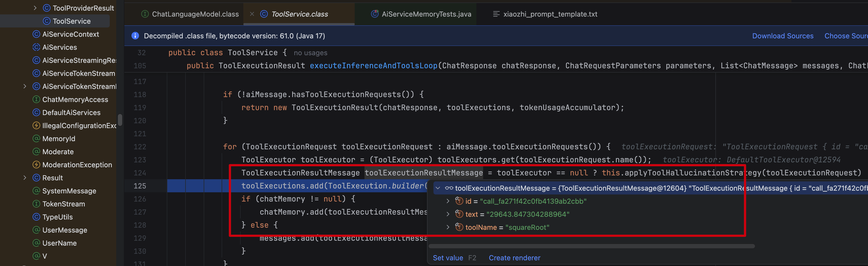Viewport: 868px width, 266px height.
Task: Expand the text field in debugger popup
Action: coord(448,214)
